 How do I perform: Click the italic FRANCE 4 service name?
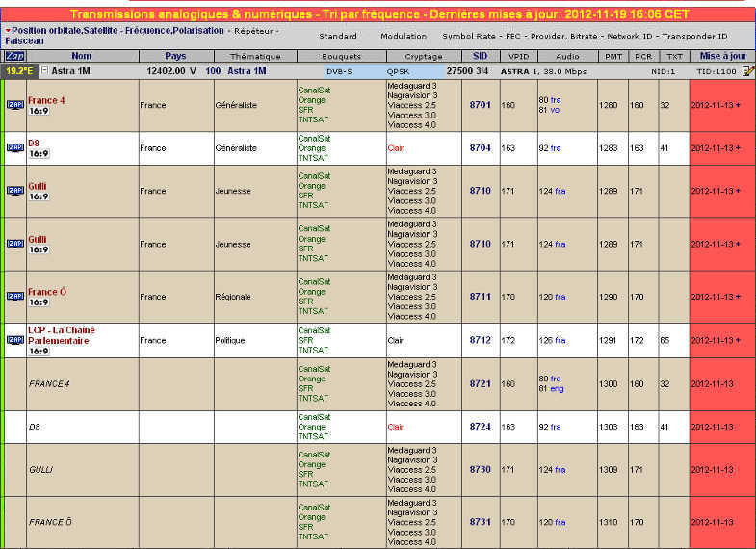(x=49, y=384)
